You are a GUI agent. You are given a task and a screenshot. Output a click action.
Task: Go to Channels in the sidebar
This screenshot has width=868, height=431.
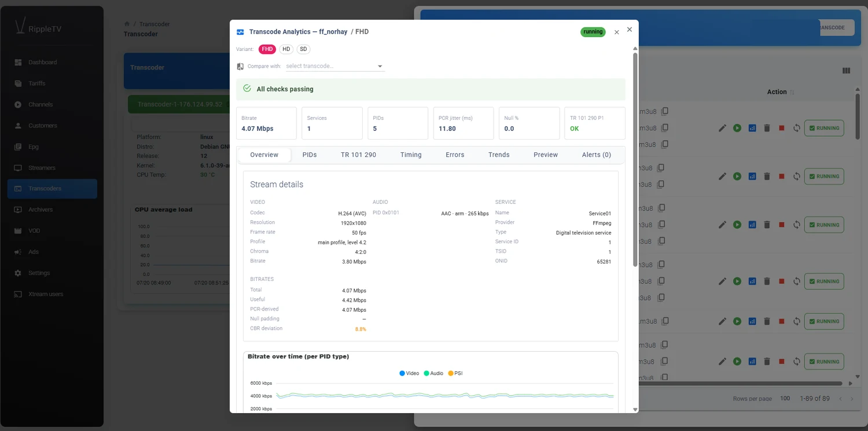click(52, 104)
